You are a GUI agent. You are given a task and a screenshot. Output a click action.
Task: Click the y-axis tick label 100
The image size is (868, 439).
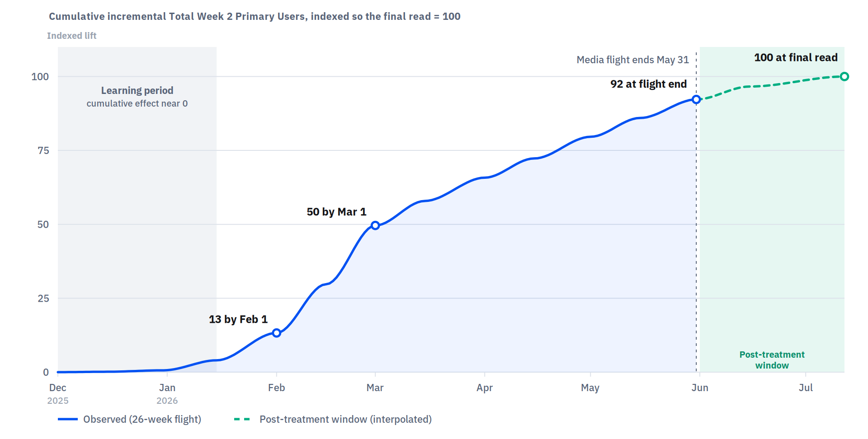(40, 77)
